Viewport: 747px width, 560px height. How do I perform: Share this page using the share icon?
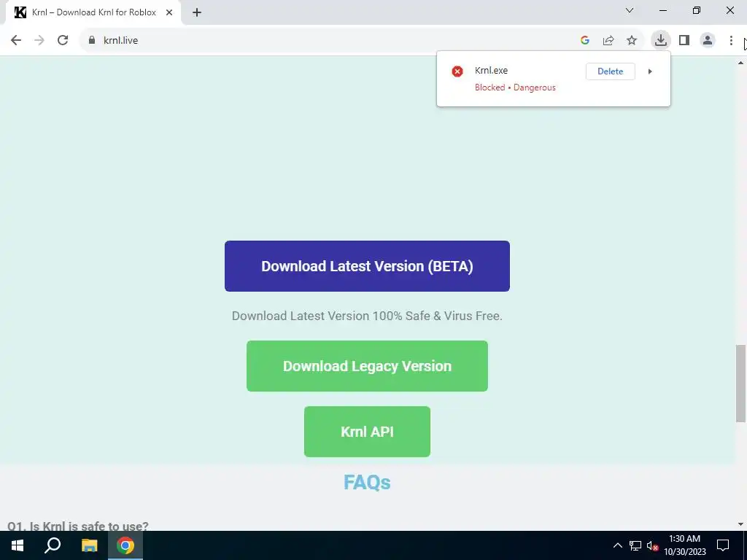[608, 41]
